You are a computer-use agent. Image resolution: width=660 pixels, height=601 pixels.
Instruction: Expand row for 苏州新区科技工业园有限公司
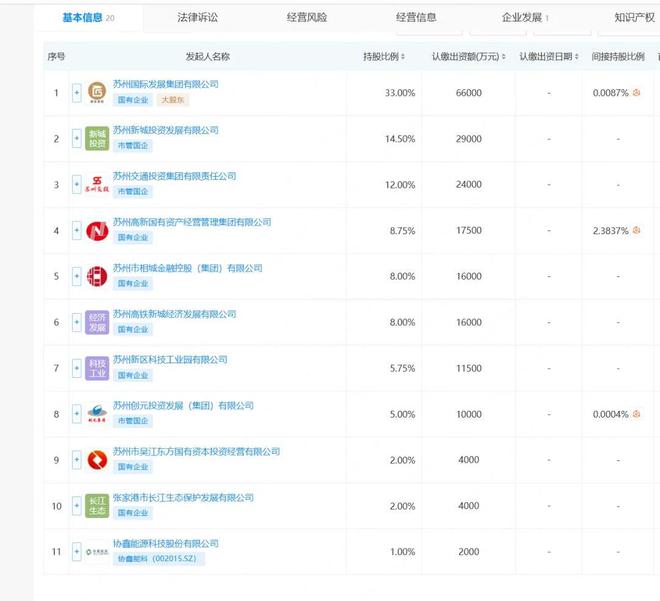[77, 368]
